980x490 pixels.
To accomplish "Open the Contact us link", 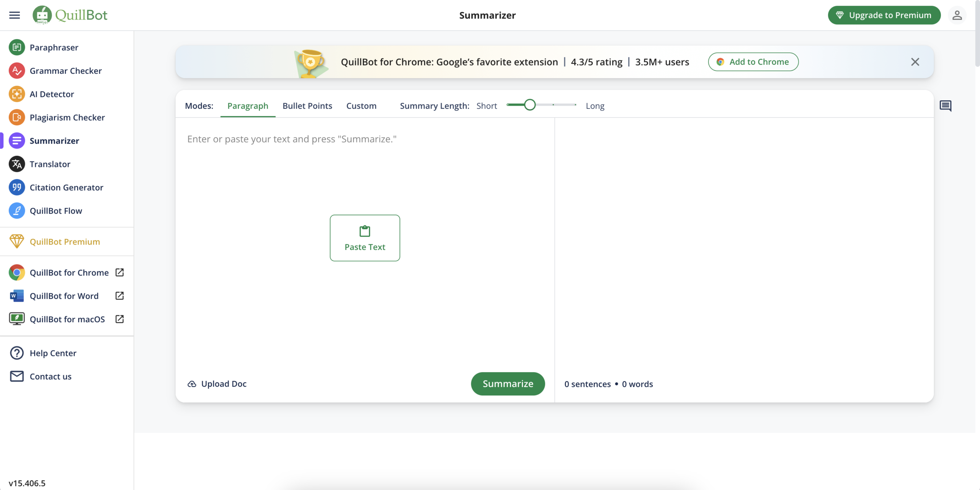I will 51,376.
